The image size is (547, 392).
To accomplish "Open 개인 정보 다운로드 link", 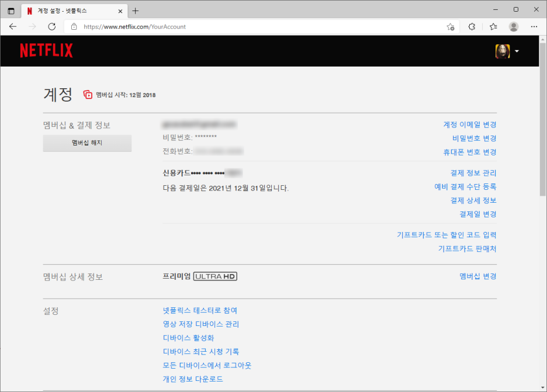I will tap(193, 379).
